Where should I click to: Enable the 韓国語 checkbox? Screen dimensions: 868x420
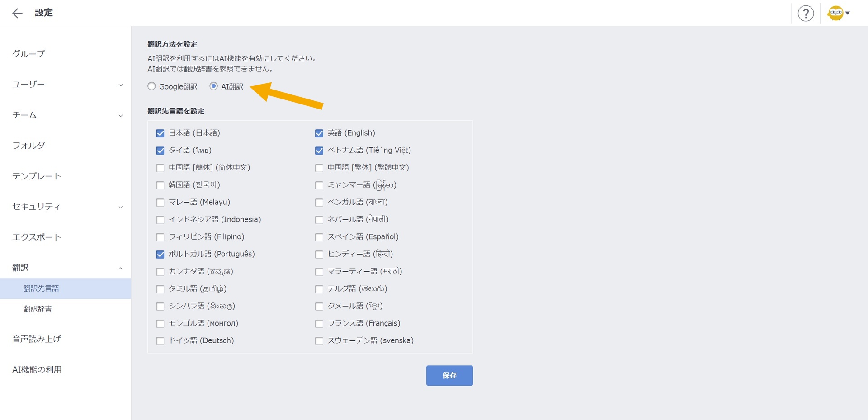[x=160, y=185]
